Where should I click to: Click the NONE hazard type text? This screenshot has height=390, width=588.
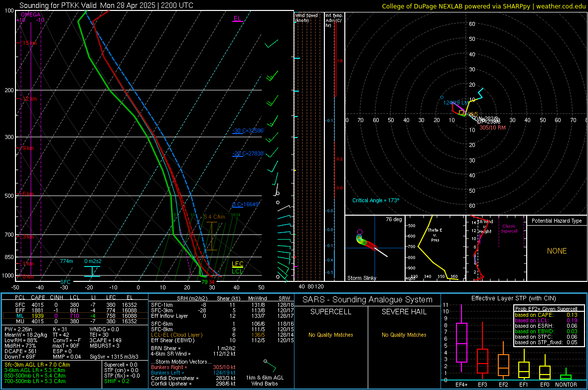(557, 251)
